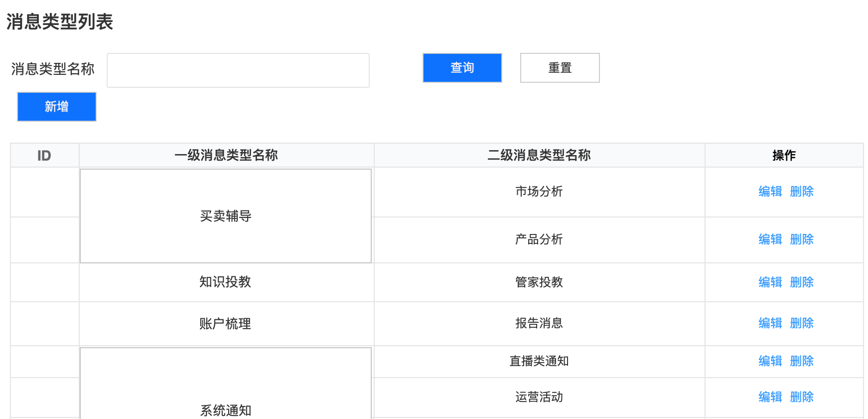The image size is (868, 419).
Task: Click the 新增 add button
Action: pos(57,107)
